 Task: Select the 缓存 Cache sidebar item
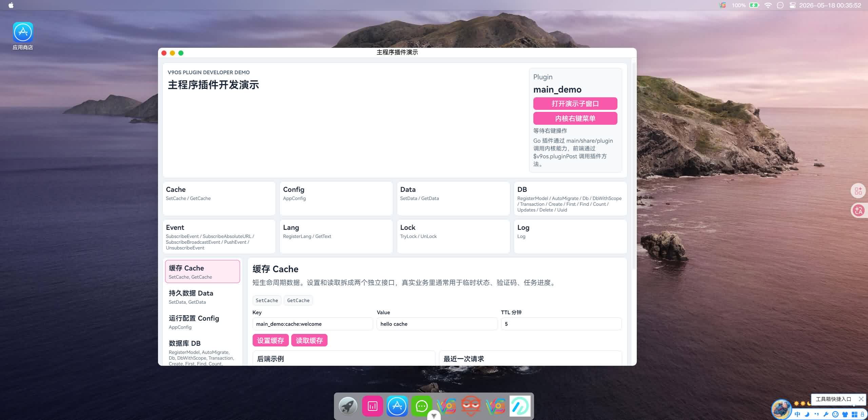point(202,272)
